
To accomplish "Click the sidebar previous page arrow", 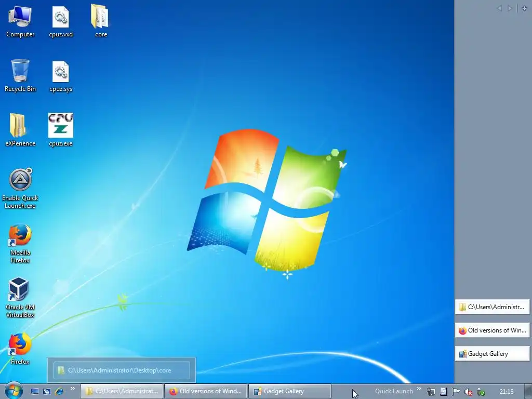I will point(499,8).
